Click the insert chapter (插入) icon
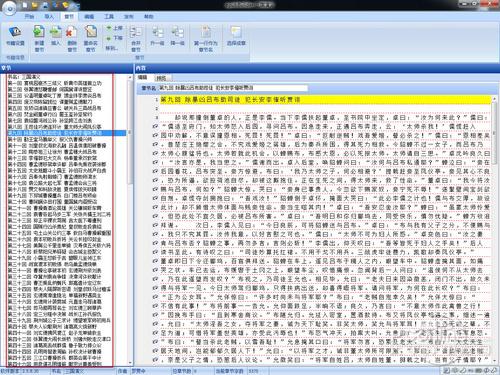This screenshot has height=375, width=500. 55,36
